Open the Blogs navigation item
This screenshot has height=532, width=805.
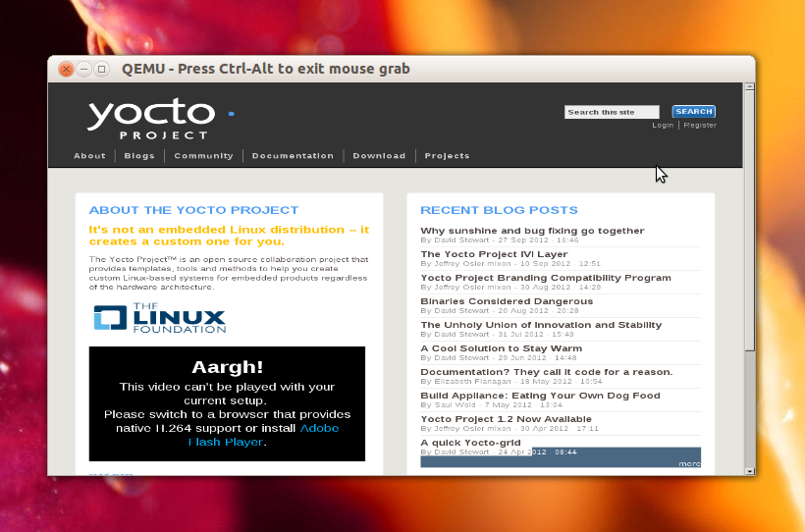click(139, 156)
